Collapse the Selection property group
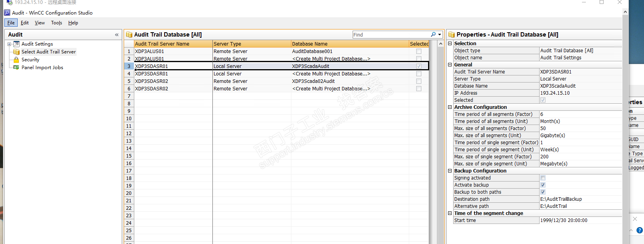Screen dimensions: 644x244 tap(450, 44)
